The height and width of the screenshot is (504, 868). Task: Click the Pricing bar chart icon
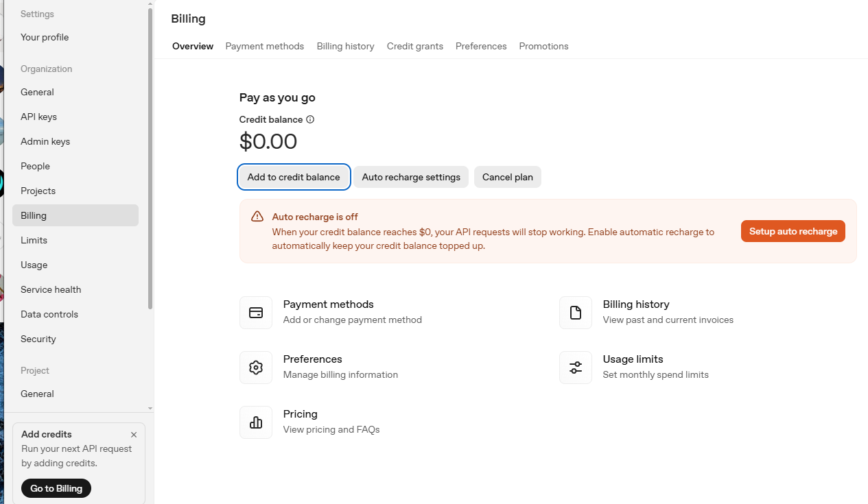tap(256, 422)
